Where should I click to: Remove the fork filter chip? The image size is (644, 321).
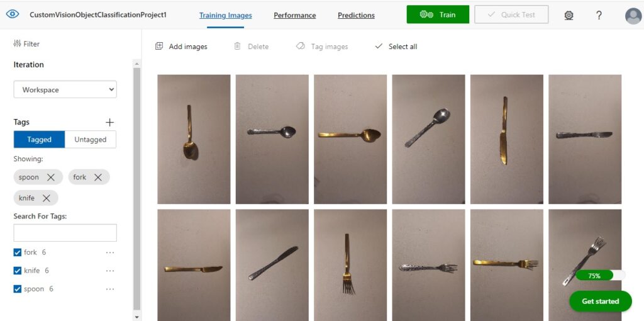[97, 177]
